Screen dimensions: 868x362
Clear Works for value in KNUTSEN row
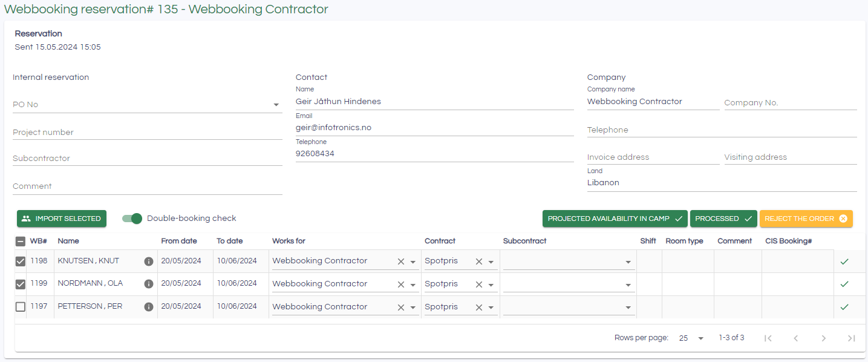coord(400,262)
